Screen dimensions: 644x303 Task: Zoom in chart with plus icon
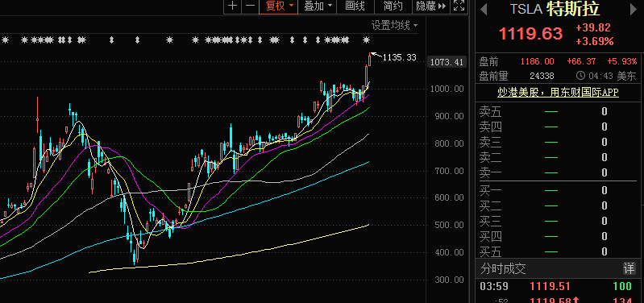233,6
